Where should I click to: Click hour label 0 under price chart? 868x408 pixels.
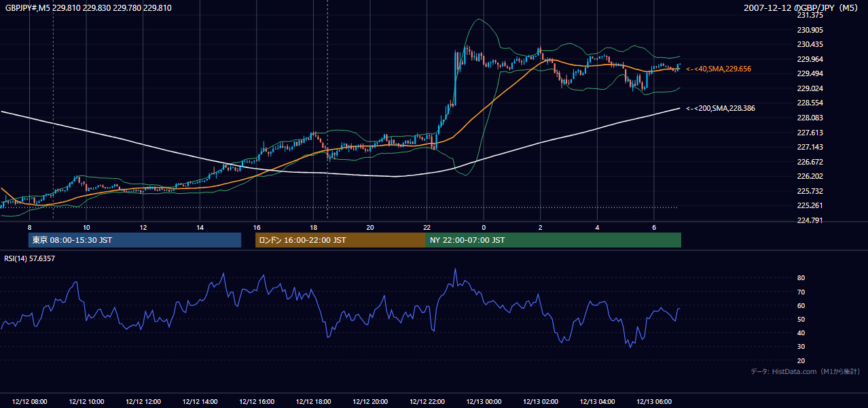(x=484, y=227)
